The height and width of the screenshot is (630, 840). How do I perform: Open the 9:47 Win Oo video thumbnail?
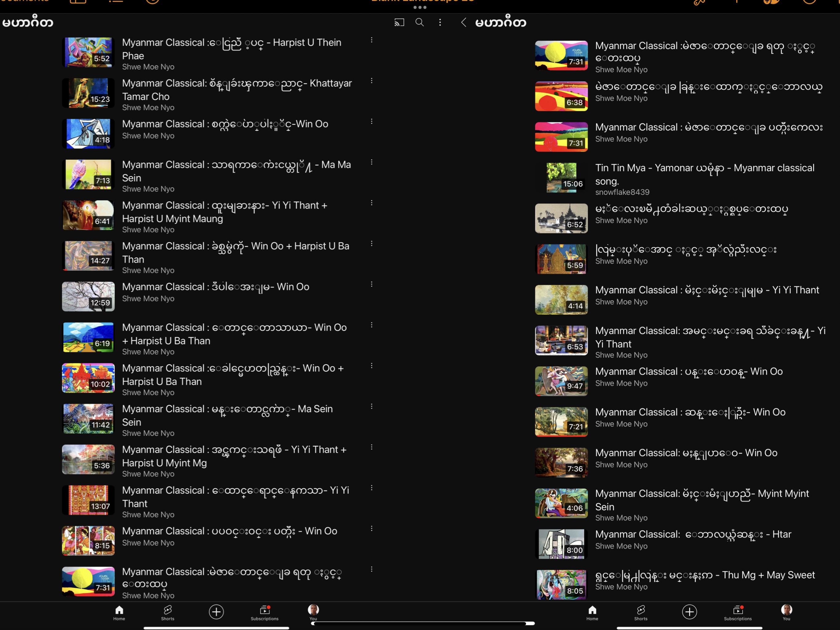(x=561, y=381)
